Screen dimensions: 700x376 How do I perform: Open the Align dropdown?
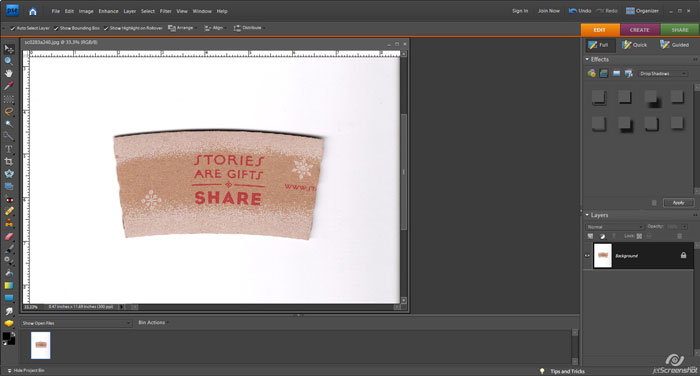[215, 28]
